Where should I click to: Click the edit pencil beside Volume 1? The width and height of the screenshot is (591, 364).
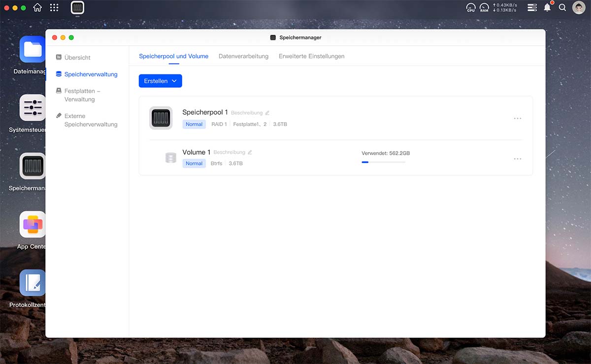tap(250, 153)
